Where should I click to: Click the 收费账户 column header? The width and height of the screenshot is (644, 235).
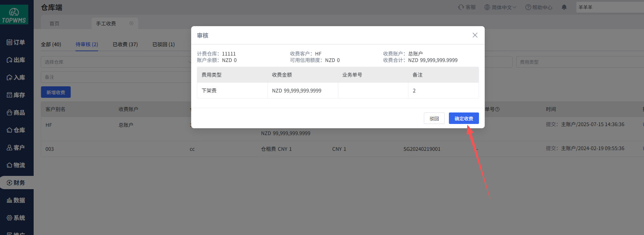[129, 109]
